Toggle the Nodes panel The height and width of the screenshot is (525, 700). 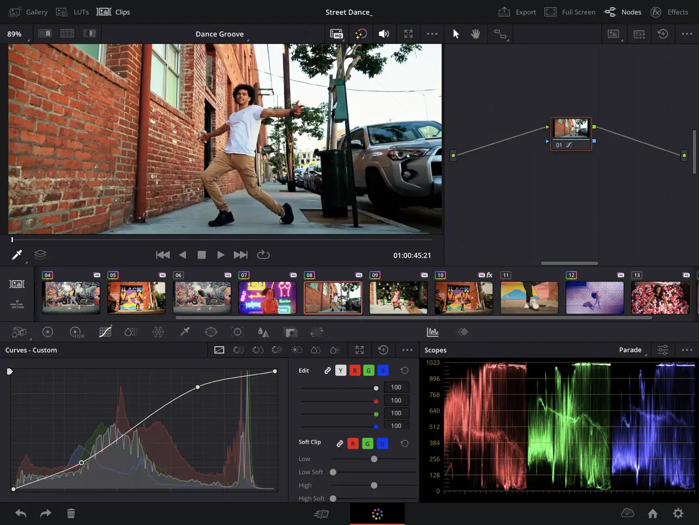click(x=623, y=12)
